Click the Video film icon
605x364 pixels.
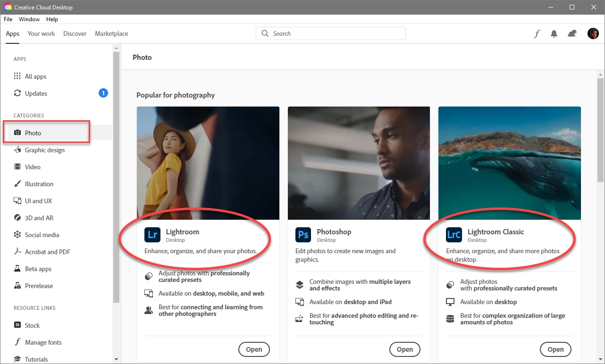17,167
